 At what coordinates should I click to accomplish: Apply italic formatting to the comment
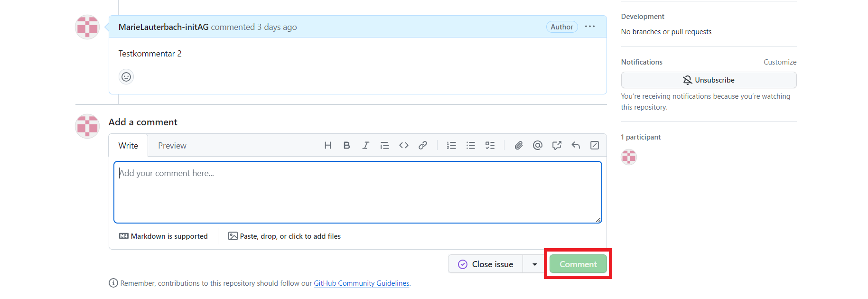pyautogui.click(x=365, y=145)
